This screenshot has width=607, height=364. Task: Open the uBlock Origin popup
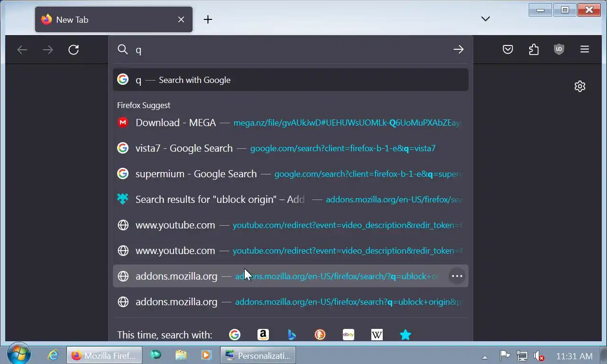click(559, 49)
